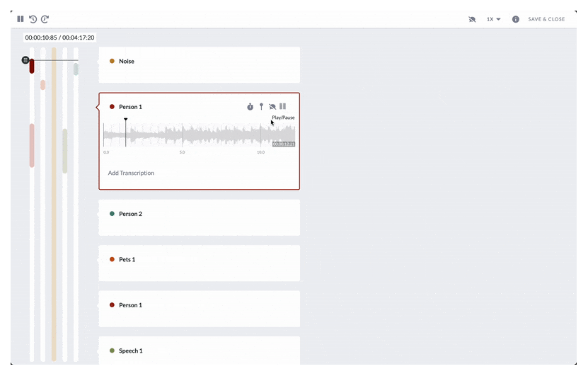Open the info icon in top toolbar
Image resolution: width=588 pixels, height=376 pixels.
click(x=515, y=19)
